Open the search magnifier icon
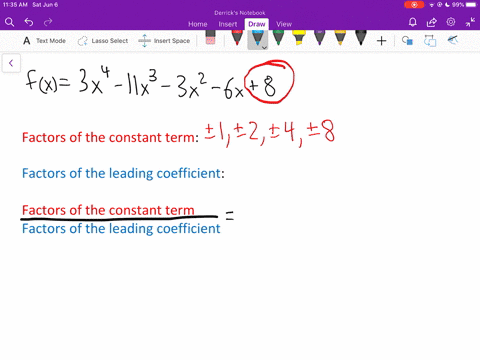This screenshot has height=360, width=480. [x=10, y=22]
